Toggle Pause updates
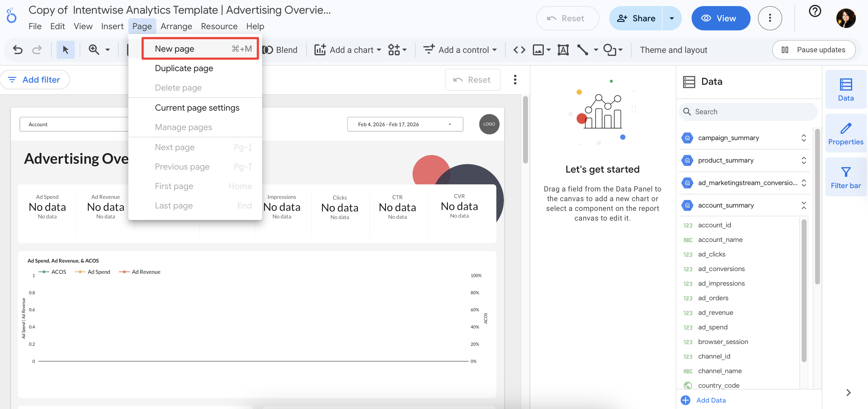868x409 pixels. pos(814,50)
